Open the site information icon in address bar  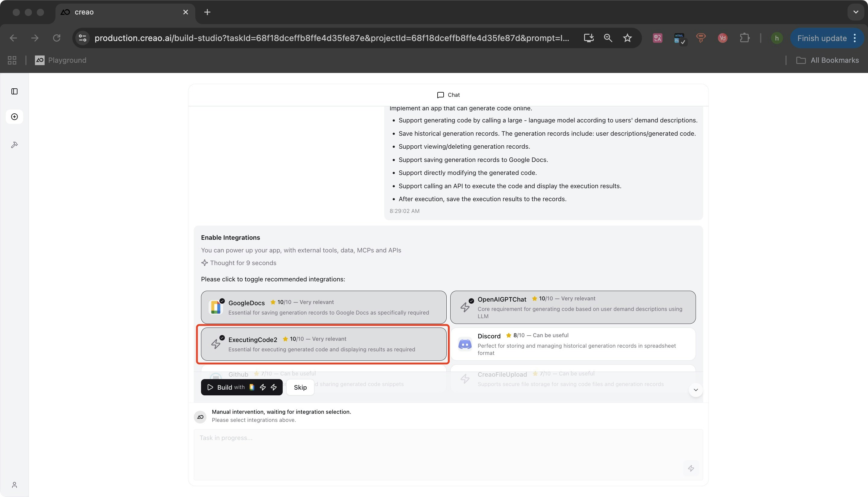click(83, 38)
